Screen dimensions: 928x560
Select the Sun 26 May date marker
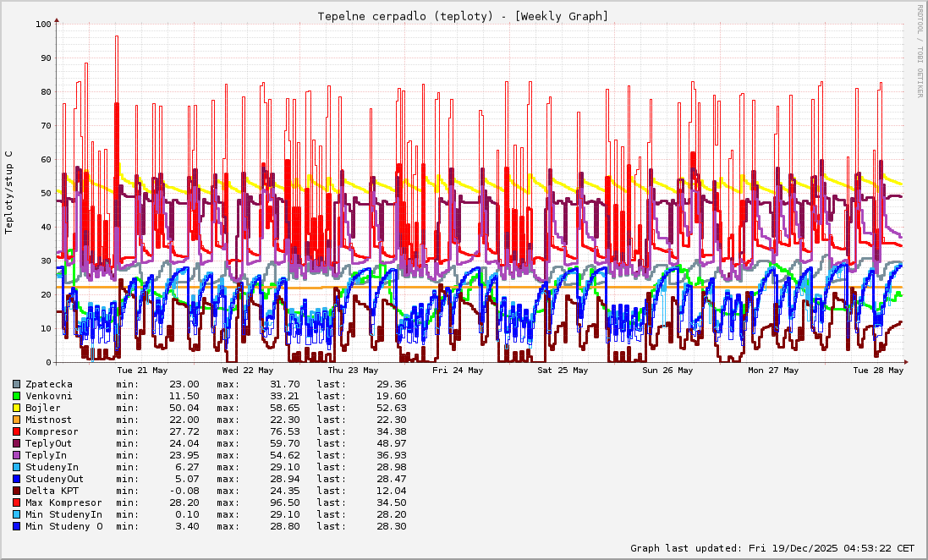(x=668, y=371)
